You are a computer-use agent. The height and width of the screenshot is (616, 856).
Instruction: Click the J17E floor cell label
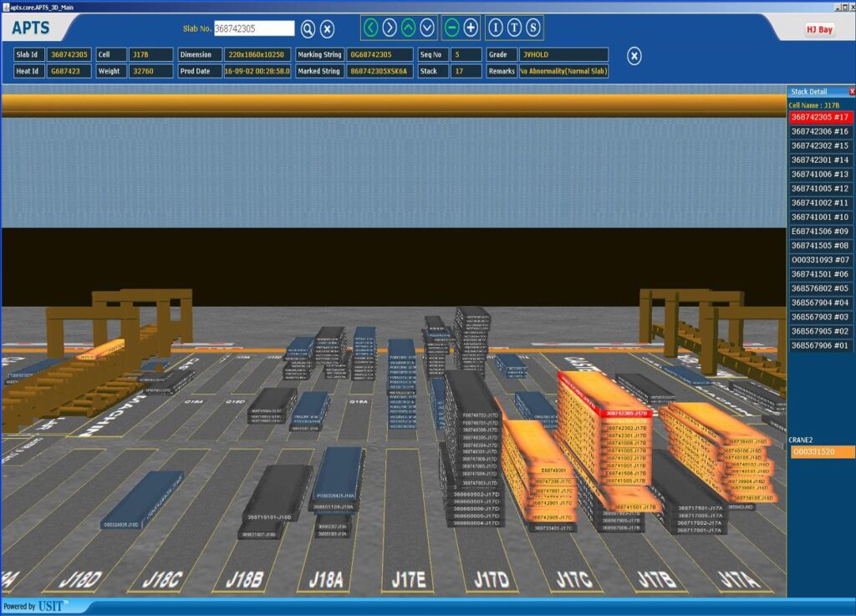408,579
